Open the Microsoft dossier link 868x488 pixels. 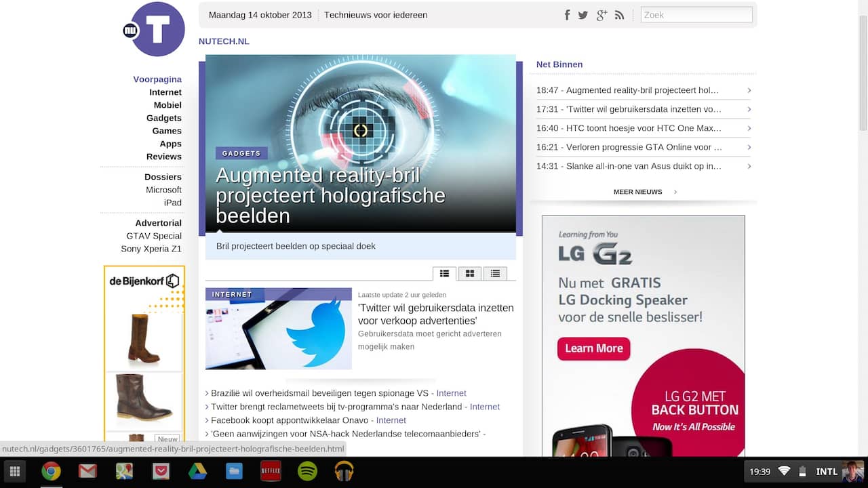(x=163, y=190)
